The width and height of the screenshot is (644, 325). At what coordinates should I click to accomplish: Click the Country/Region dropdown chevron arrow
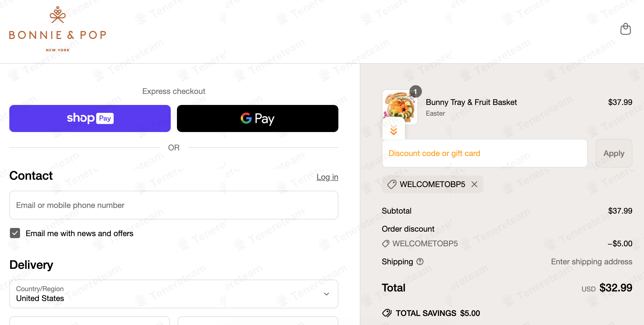327,294
